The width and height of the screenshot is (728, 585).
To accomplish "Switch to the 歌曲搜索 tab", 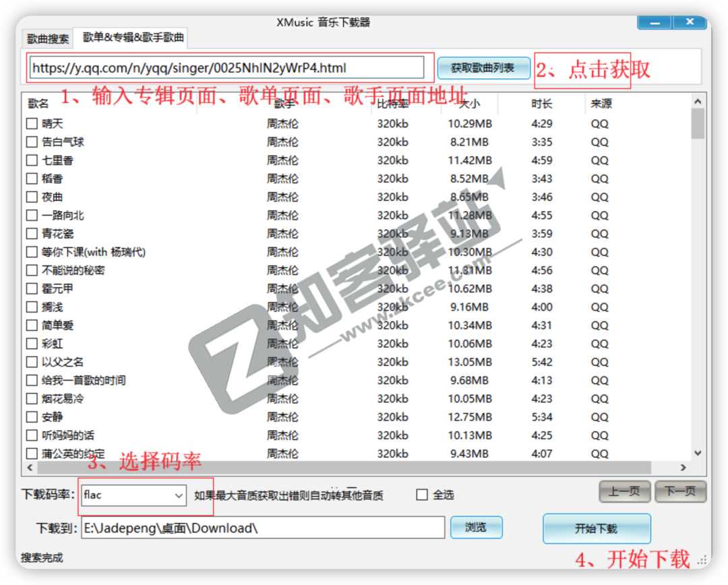I will (x=47, y=38).
